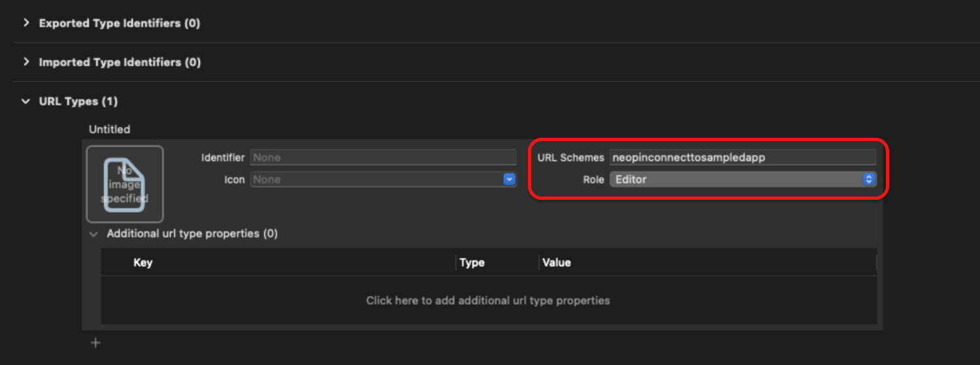980x365 pixels.
Task: Click the 'URL Types (1)' section heading
Action: pyautogui.click(x=78, y=101)
